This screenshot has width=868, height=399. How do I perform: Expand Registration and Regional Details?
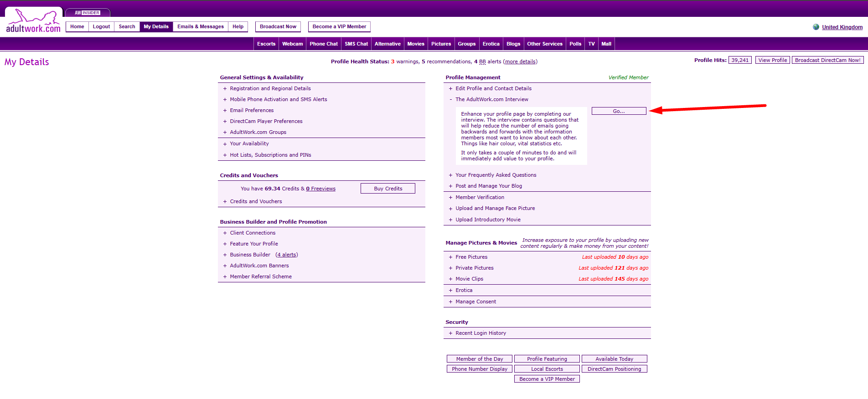[270, 88]
